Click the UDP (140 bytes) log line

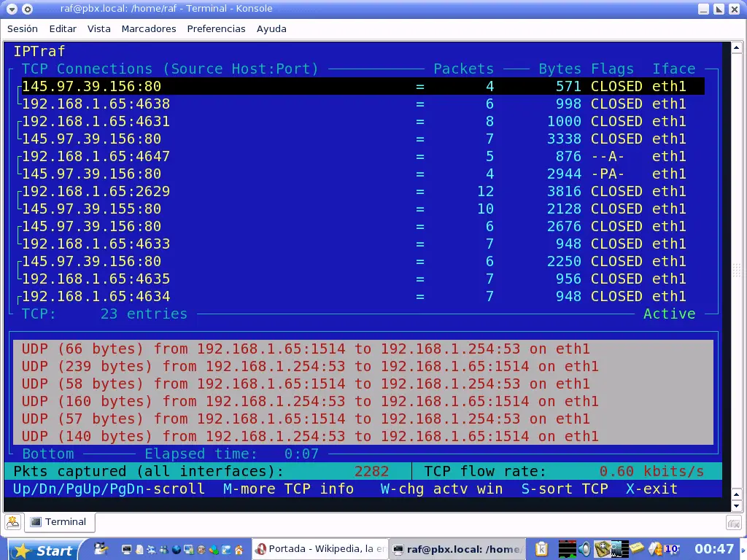click(310, 436)
